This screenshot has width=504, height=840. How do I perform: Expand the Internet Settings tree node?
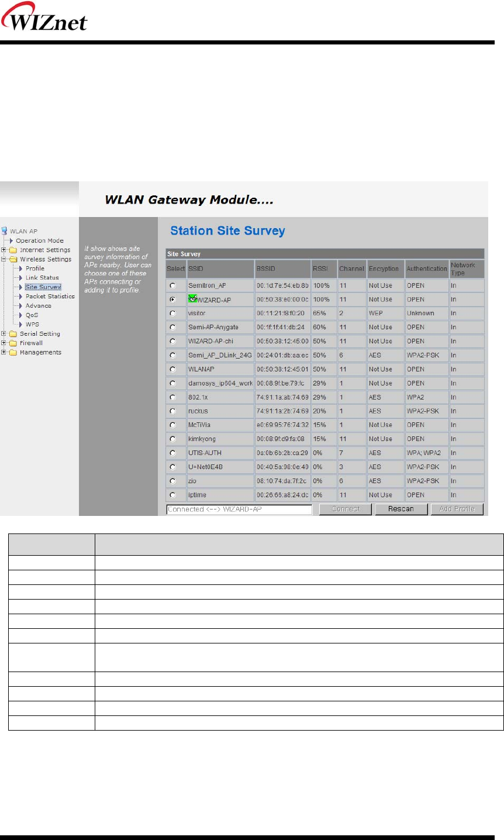click(x=4, y=250)
